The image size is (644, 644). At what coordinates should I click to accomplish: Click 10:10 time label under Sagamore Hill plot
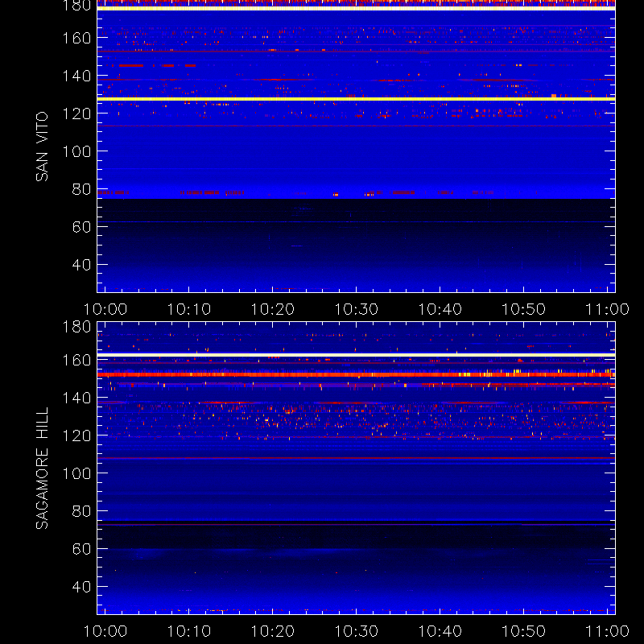[189, 631]
